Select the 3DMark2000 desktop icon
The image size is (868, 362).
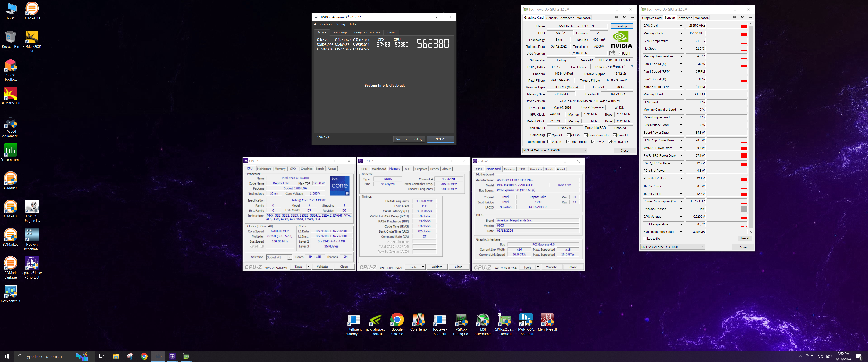(x=10, y=96)
